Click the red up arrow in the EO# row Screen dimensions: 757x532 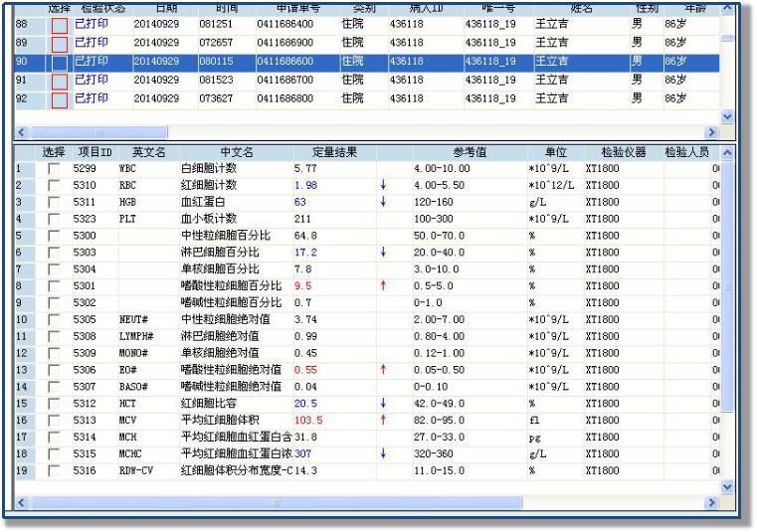tap(383, 370)
